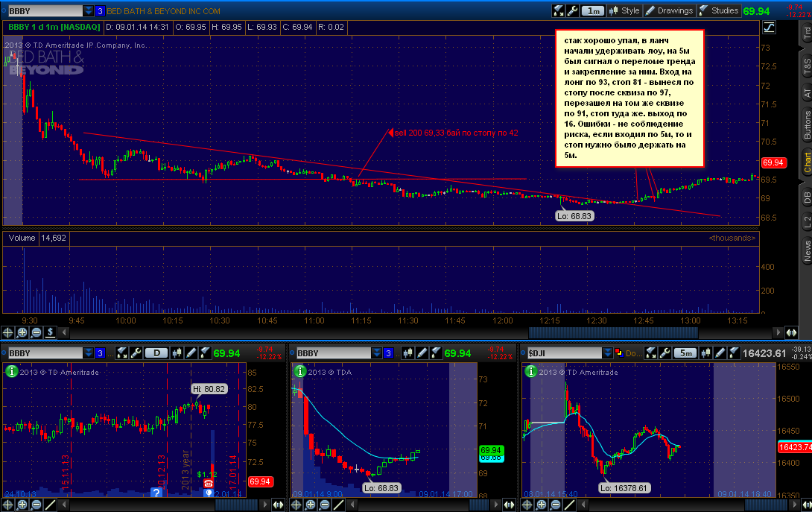
Task: Expand main chart symbol dropdown arrow
Action: point(89,11)
